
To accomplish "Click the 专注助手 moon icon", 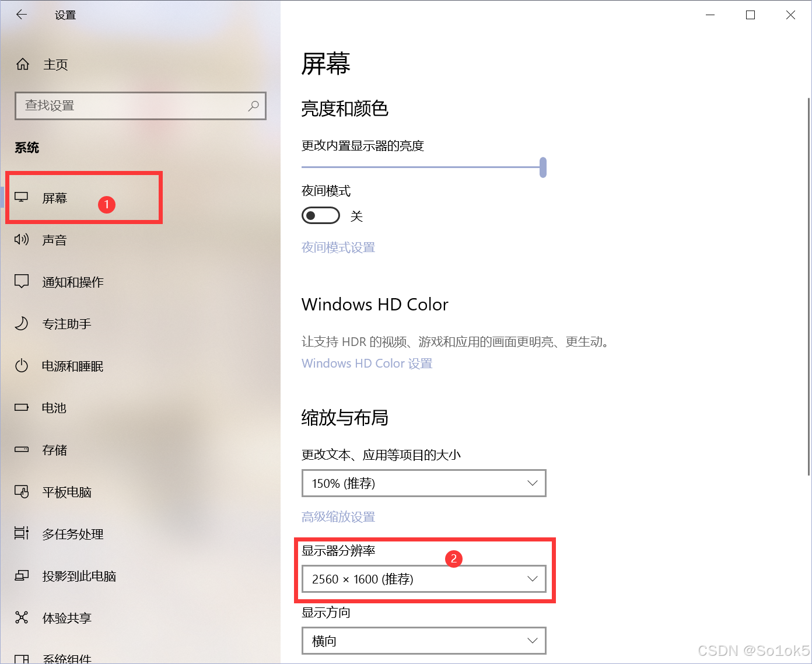I will [22, 323].
